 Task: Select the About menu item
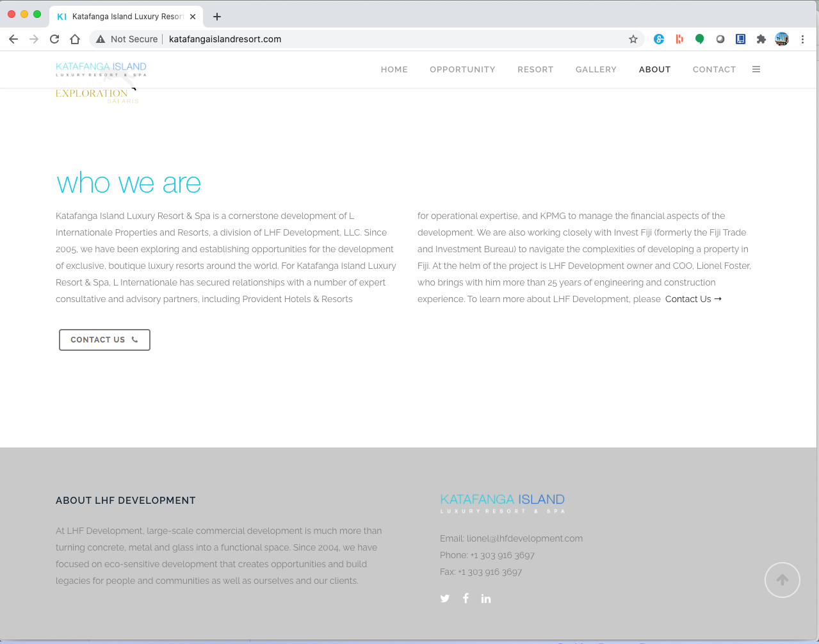point(654,69)
